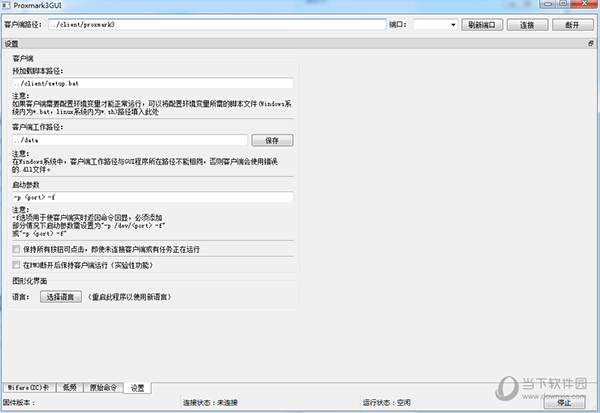Click the 选择语言 language button
The height and width of the screenshot is (413, 600).
click(x=61, y=297)
